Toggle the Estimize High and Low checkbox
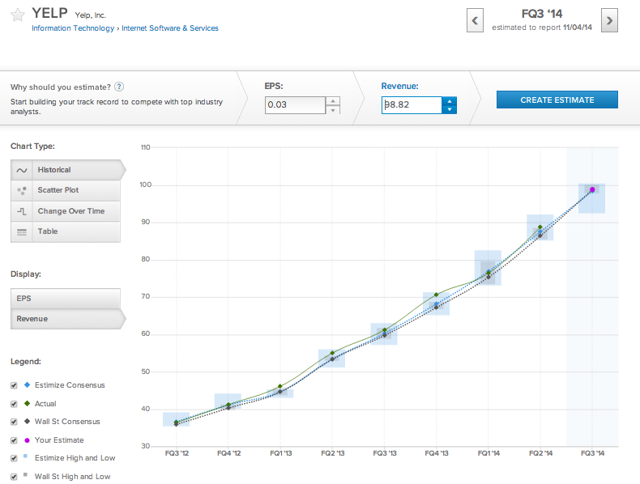This screenshot has width=640, height=484. tap(14, 458)
